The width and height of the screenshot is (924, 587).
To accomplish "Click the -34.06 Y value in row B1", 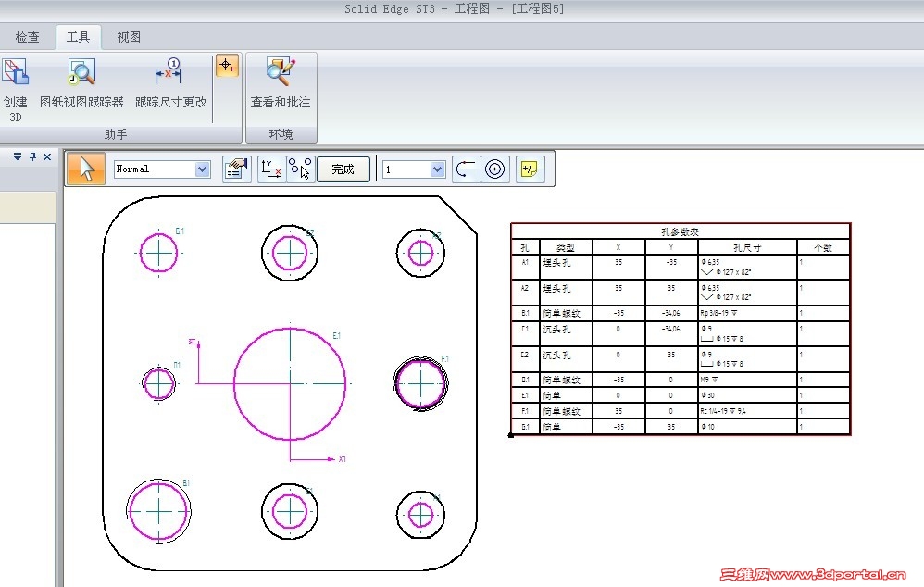I will 671,313.
